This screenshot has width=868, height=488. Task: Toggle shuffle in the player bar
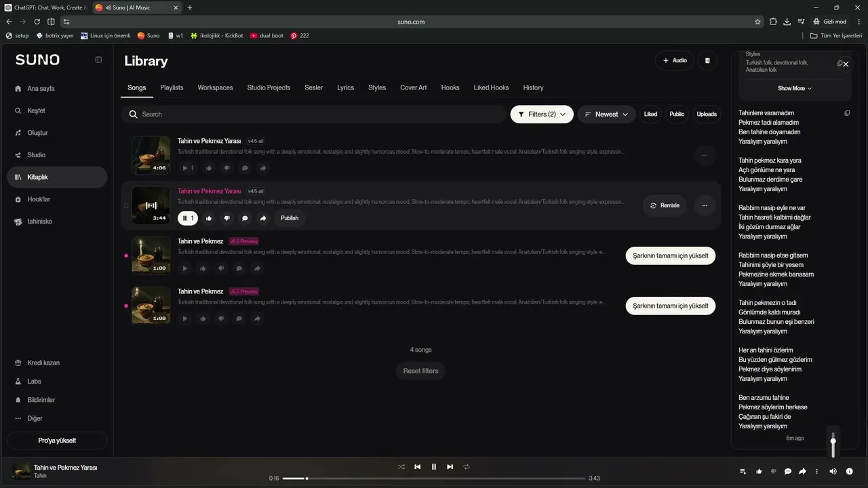pos(401,467)
